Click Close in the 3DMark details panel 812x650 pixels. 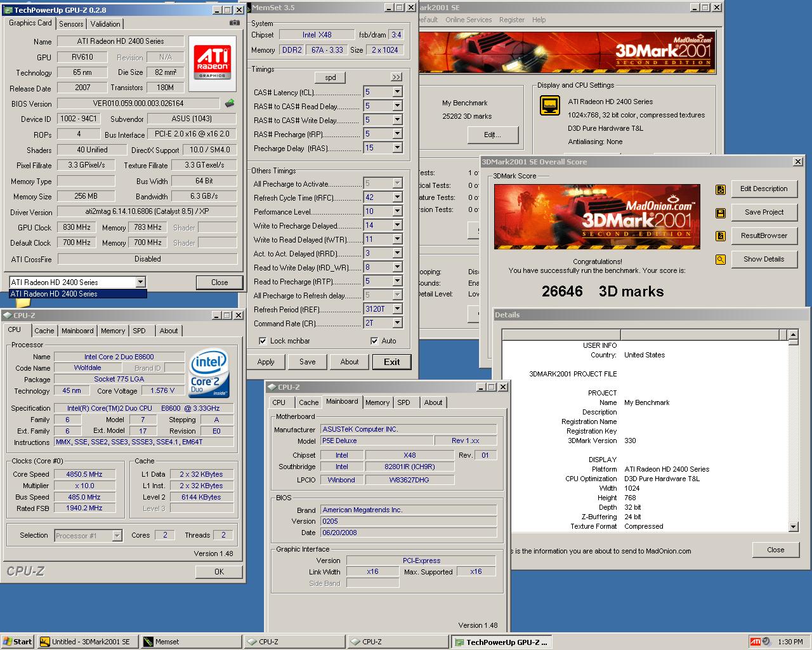[x=775, y=550]
